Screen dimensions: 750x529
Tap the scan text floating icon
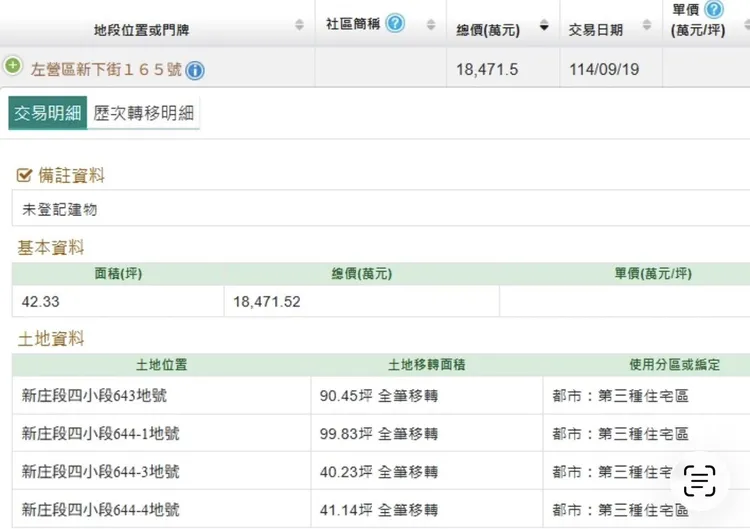[x=699, y=481]
